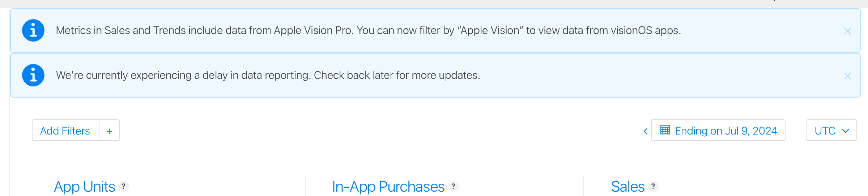Dismiss the Apple Vision Pro metrics banner
868x196 pixels.
(x=847, y=31)
